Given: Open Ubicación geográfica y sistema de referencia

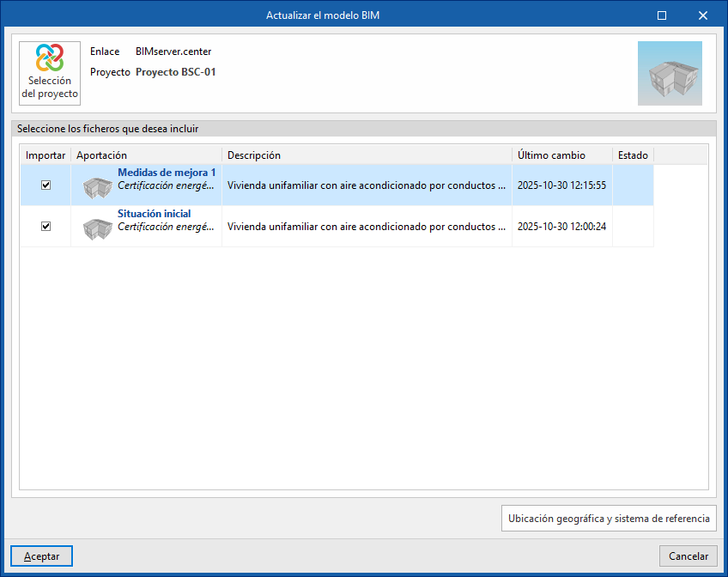Looking at the screenshot, I should [609, 519].
